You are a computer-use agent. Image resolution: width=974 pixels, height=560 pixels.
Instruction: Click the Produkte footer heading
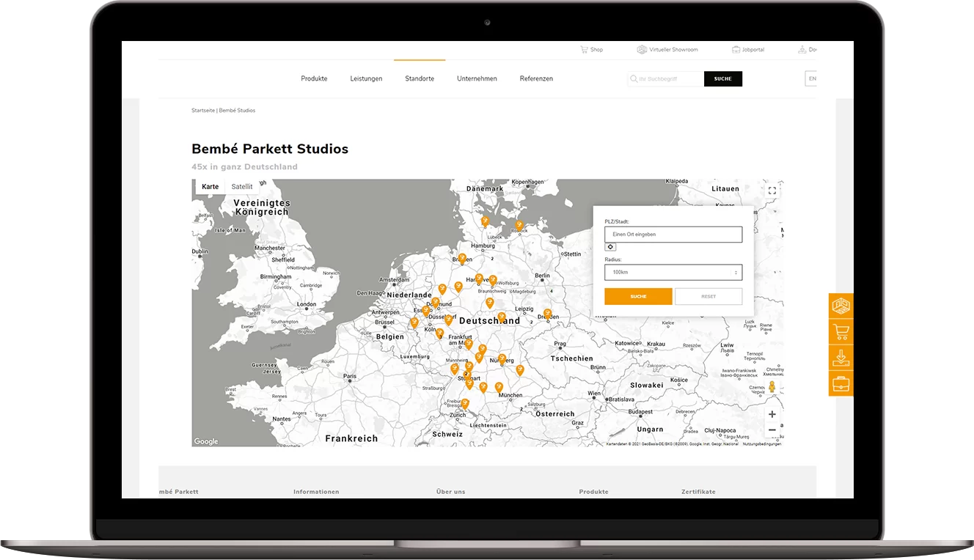593,492
